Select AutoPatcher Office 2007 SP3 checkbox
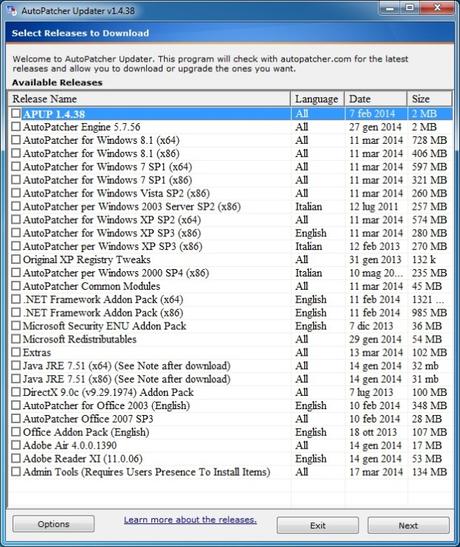Viewport: 460px width, 547px height. coord(16,418)
